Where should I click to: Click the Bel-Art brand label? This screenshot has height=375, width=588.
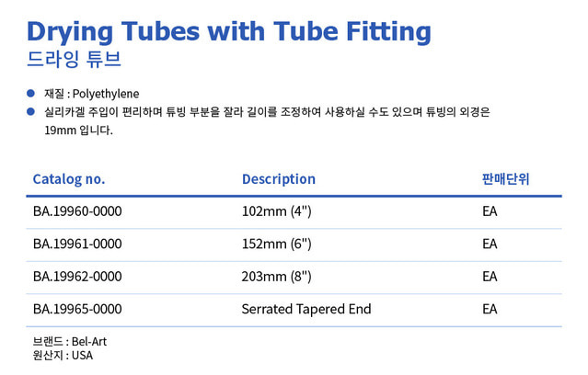point(89,342)
